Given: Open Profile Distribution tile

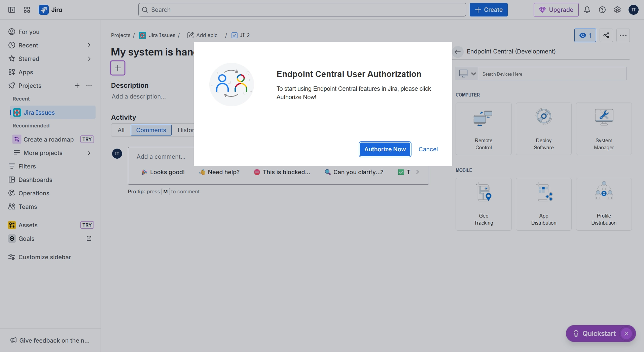Looking at the screenshot, I should tap(604, 204).
